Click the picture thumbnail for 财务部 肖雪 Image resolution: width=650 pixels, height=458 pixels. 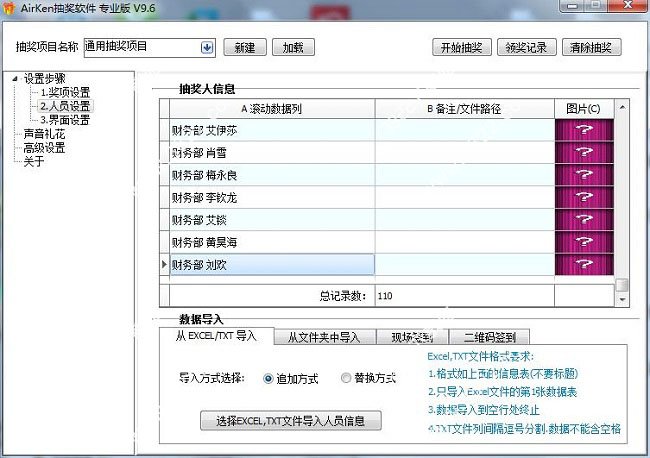584,153
